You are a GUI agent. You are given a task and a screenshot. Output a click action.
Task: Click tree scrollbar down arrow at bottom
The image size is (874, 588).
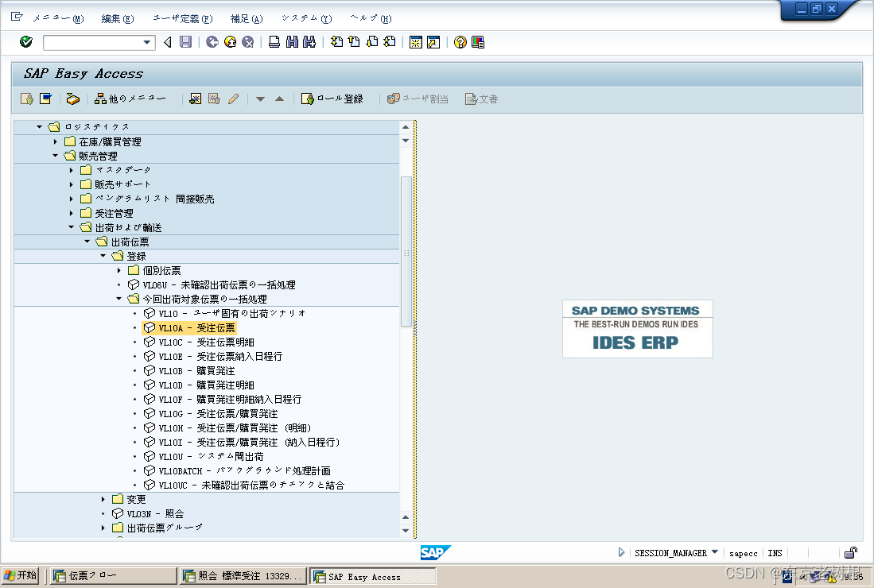pyautogui.click(x=406, y=531)
